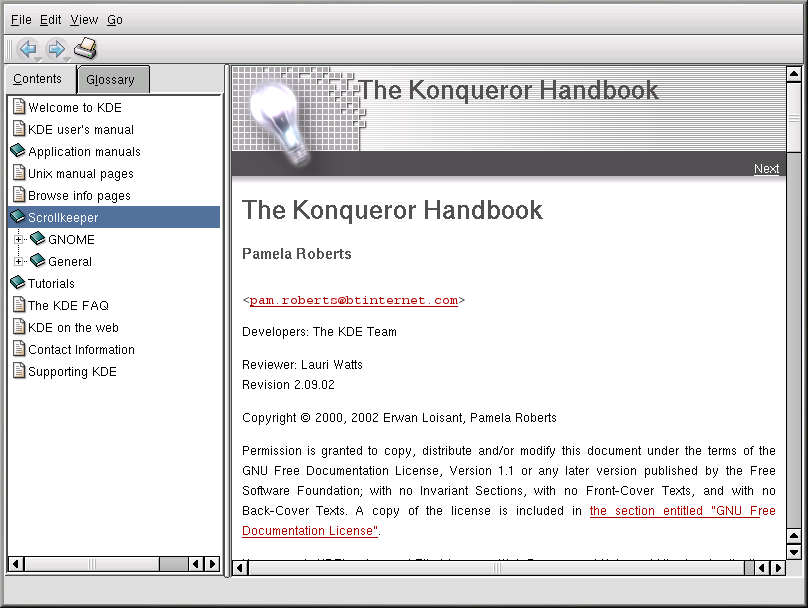Click the Forward arrow toolbar icon

[x=56, y=49]
